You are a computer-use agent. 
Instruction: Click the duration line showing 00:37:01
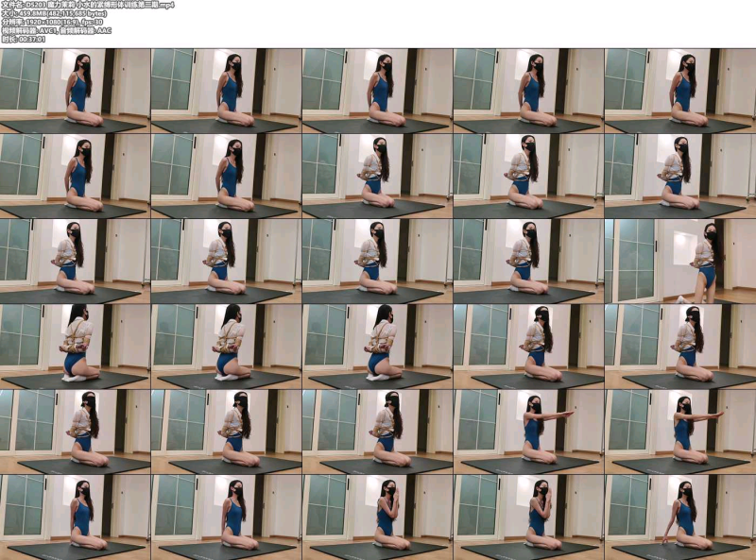click(x=24, y=40)
